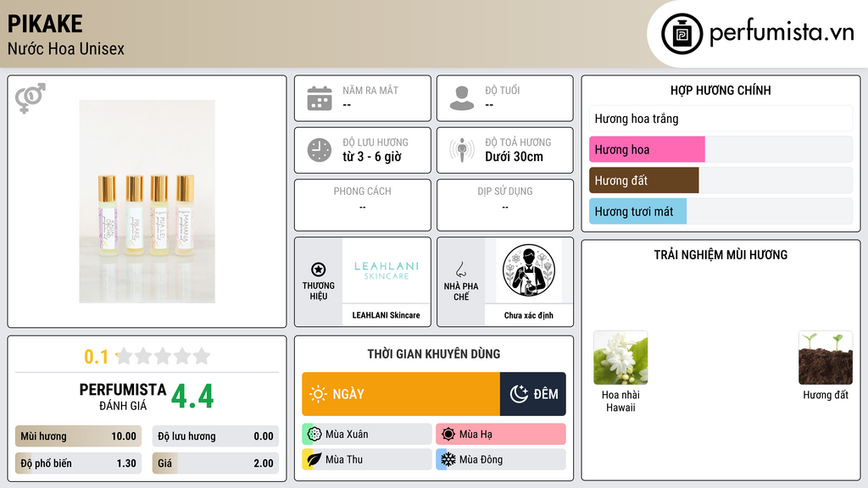Select the orange Ngày daytime segment

401,394
